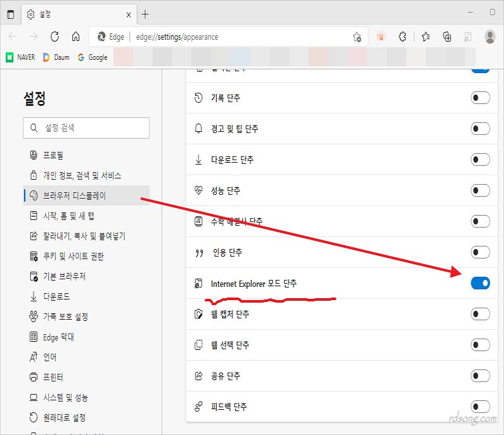Open the Google bookmark in favorites bar
The height and width of the screenshot is (435, 504).
pos(92,57)
